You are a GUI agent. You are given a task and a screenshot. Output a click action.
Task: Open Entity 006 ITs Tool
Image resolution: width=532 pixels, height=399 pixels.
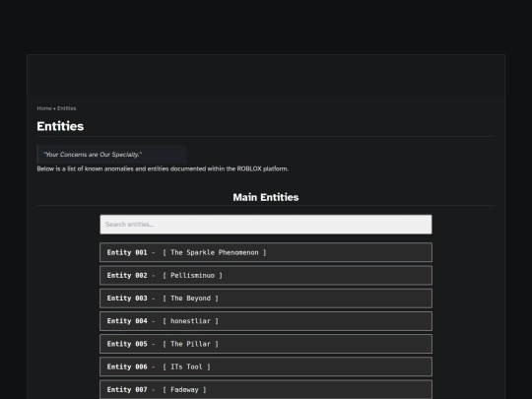pyautogui.click(x=266, y=366)
